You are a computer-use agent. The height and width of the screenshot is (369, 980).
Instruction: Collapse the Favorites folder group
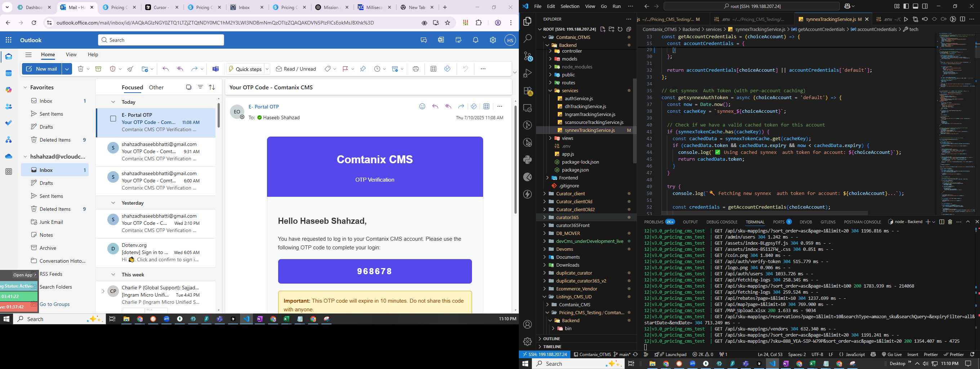pyautogui.click(x=25, y=88)
